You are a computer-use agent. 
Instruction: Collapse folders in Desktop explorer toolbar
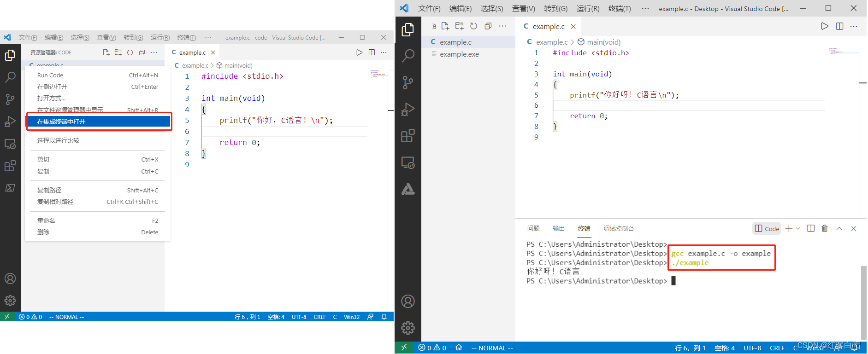tap(488, 26)
